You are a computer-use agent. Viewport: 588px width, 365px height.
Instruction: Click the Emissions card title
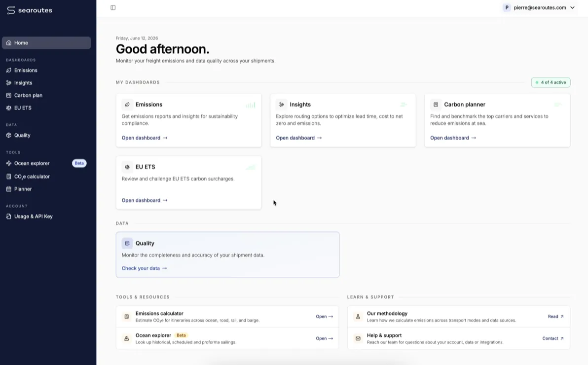click(149, 105)
